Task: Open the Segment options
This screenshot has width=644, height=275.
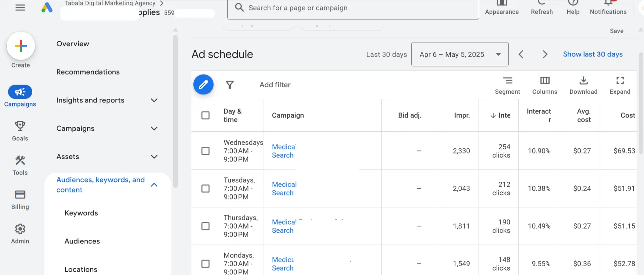Action: click(507, 85)
